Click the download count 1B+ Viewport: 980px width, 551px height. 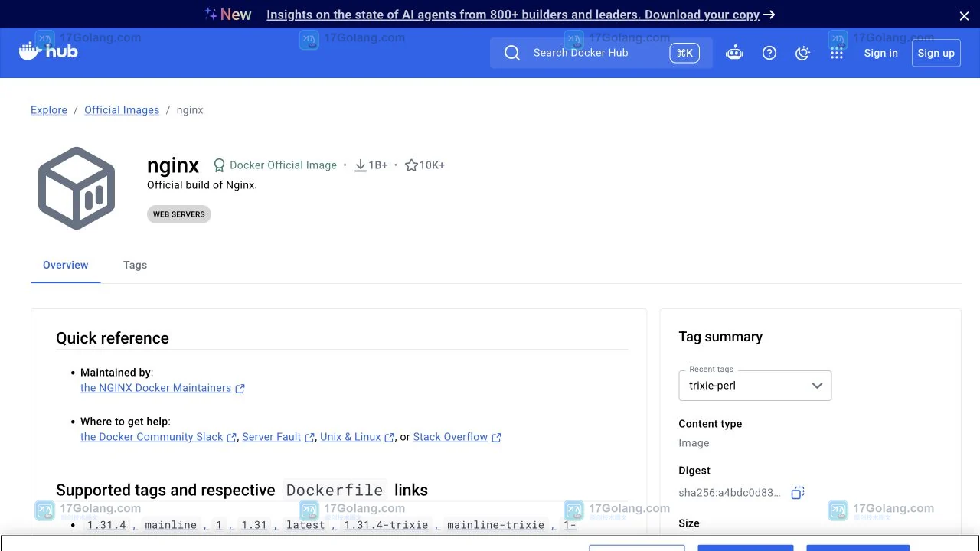click(x=371, y=165)
